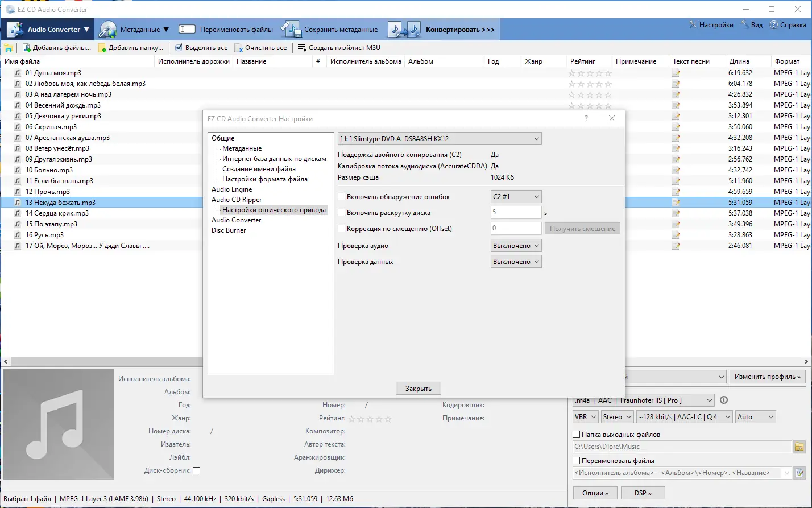Enable Включить раскрутку диска checkbox
Viewport: 812px width, 508px height.
click(342, 213)
